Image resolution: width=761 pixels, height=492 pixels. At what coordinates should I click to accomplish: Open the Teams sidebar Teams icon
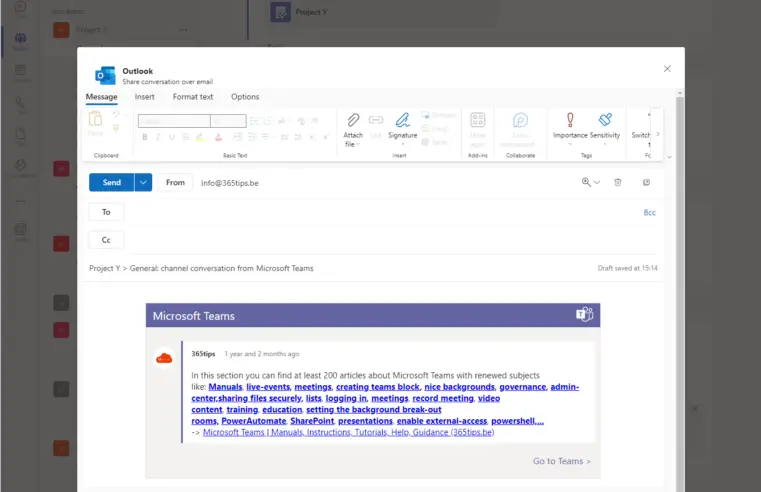(20, 39)
